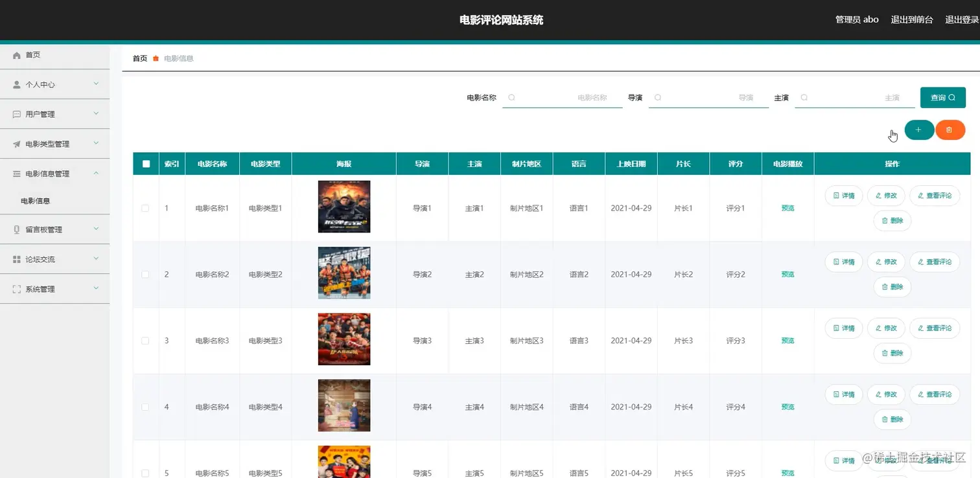Tick the checkbox for 电影名称4 row
Viewport: 980px width, 478px height.
point(145,407)
